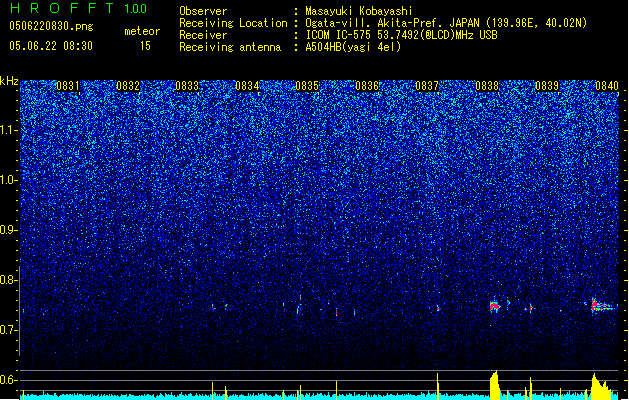Select observer name Masayuki Kobayashi
Viewport: 629px width, 400px height.
[359, 11]
